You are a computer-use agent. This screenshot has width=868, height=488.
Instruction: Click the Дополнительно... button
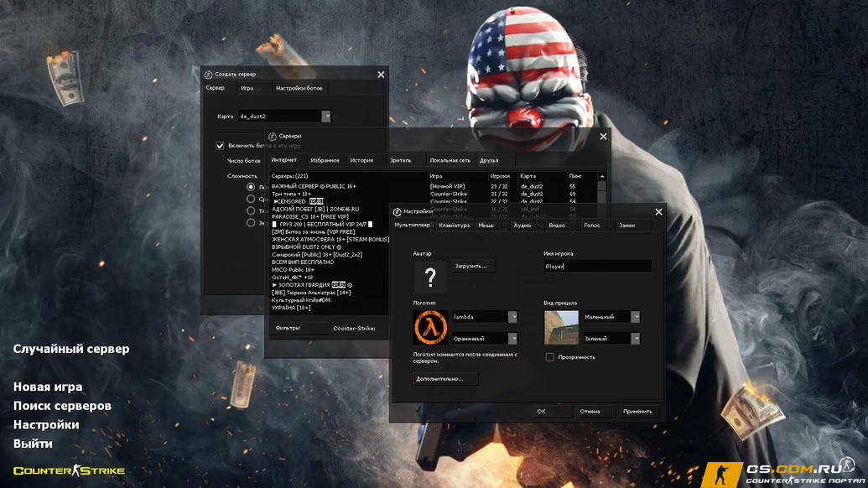(445, 379)
